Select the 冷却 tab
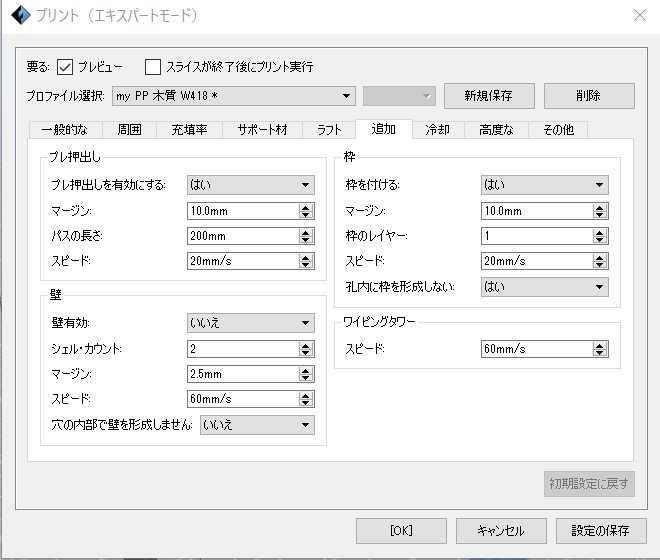The width and height of the screenshot is (660, 560). pyautogui.click(x=438, y=130)
